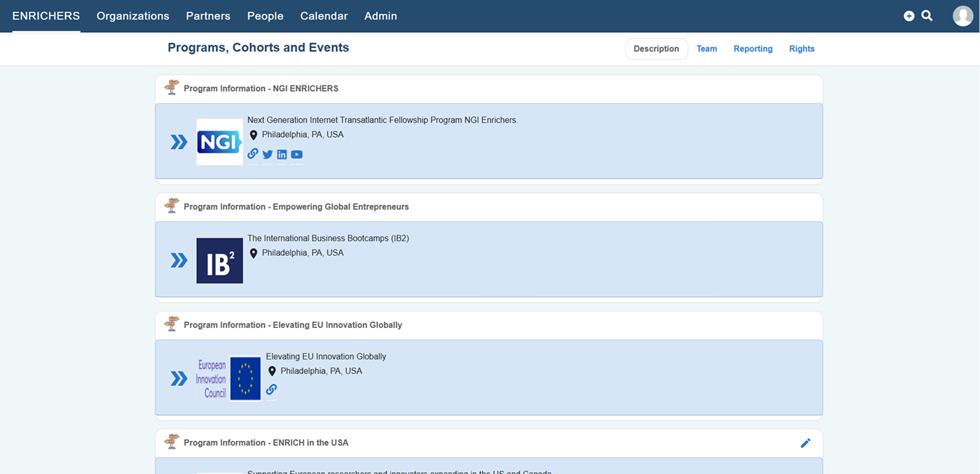Screen dimensions: 980x474
Task: Edit ENRICH in the USA with pencil icon
Action: pos(805,443)
